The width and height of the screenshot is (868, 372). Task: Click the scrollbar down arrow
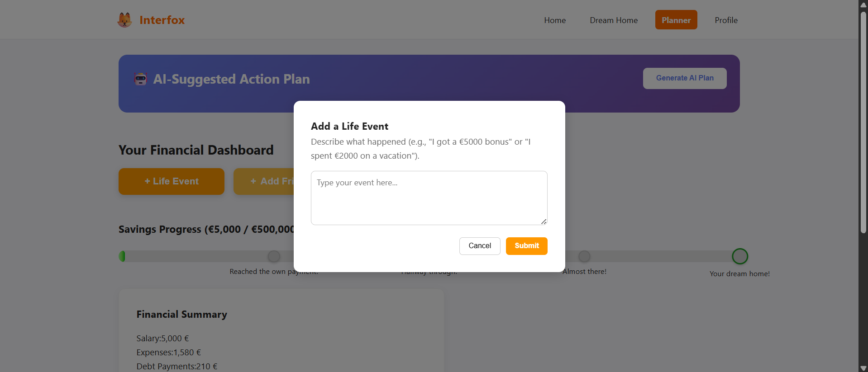tap(863, 368)
